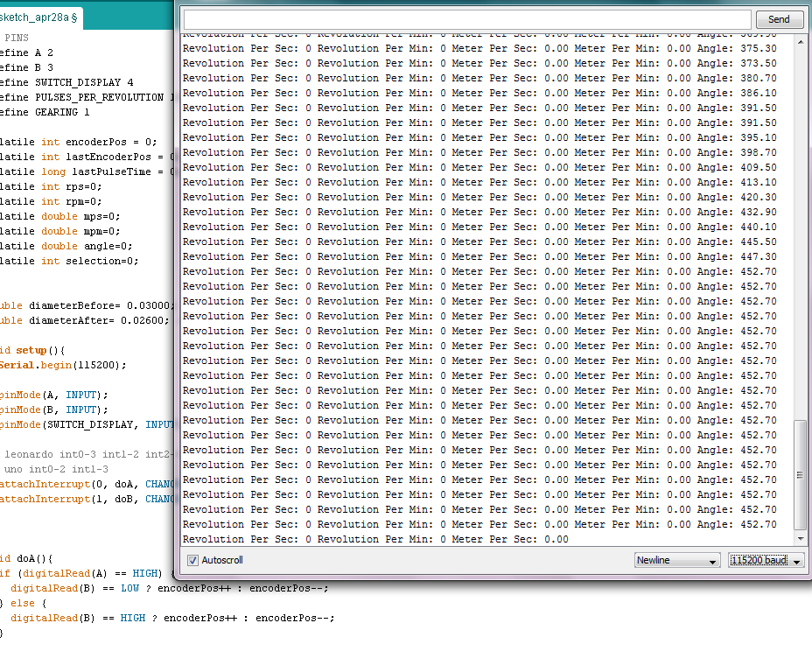Click the output line with Angle: 432.90
Screen dimensions: 812x665
click(479, 213)
